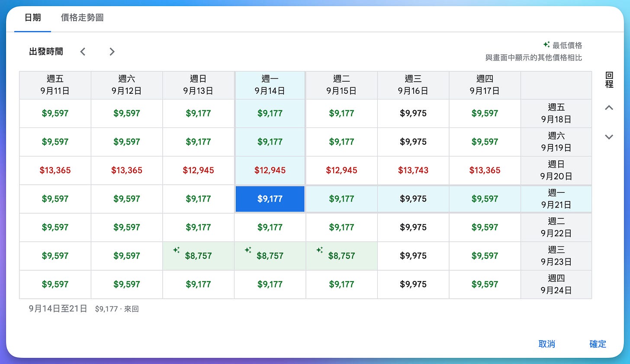This screenshot has height=364, width=630.
Task: Select $13,743 fare for 9月16日 returning 9月20日
Action: click(x=413, y=170)
